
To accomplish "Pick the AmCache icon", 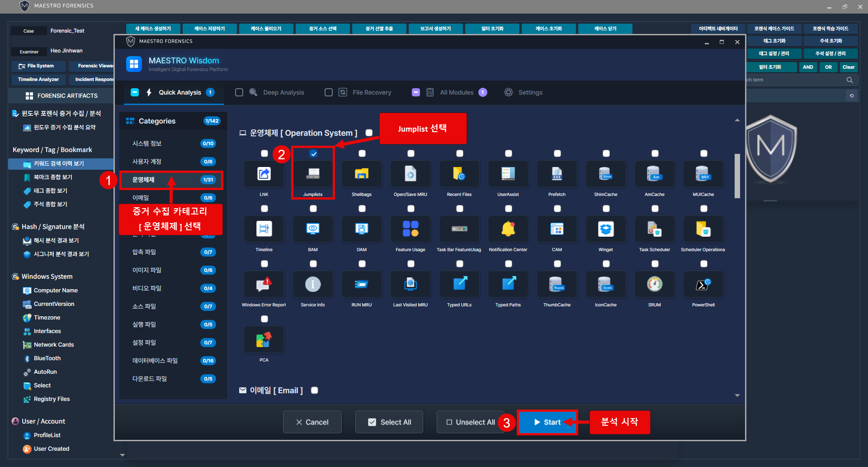I will tap(655, 174).
